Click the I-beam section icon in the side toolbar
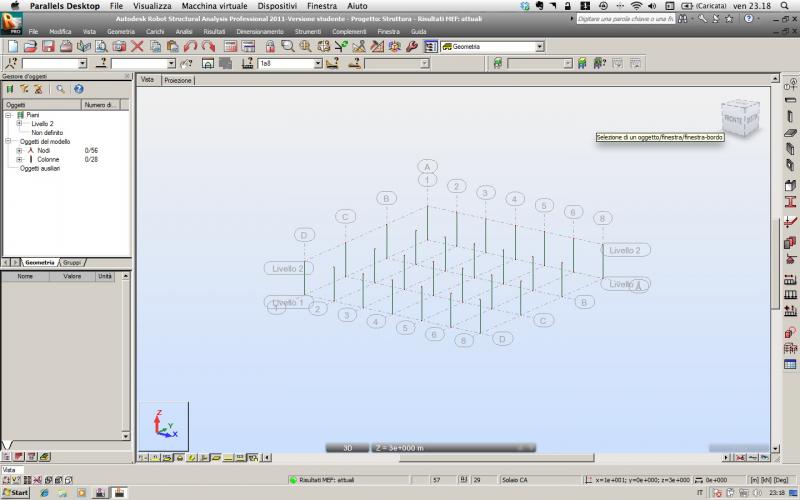Viewport: 800px width, 500px height. (790, 202)
